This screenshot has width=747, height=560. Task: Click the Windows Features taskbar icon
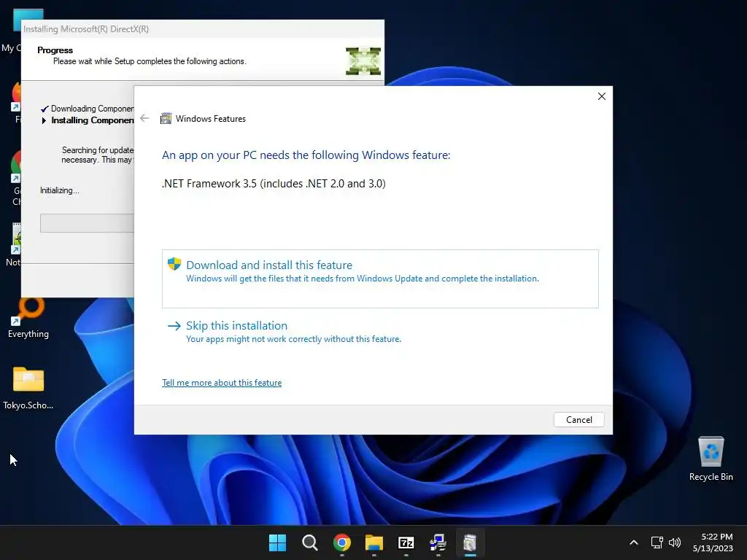pos(471,542)
